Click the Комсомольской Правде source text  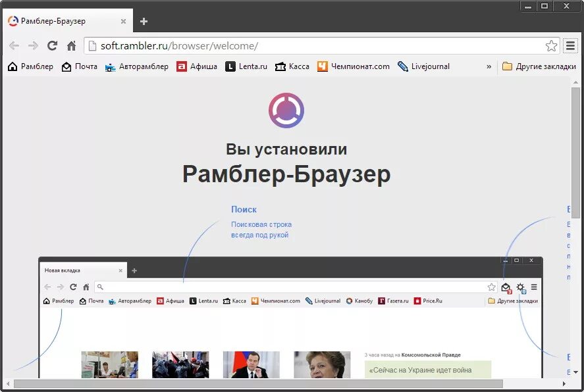pyautogui.click(x=431, y=355)
